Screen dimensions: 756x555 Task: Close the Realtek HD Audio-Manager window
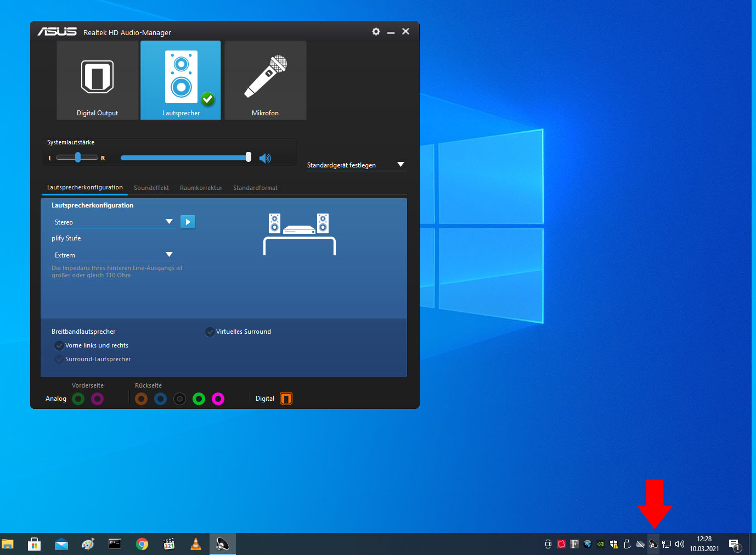[x=405, y=31]
